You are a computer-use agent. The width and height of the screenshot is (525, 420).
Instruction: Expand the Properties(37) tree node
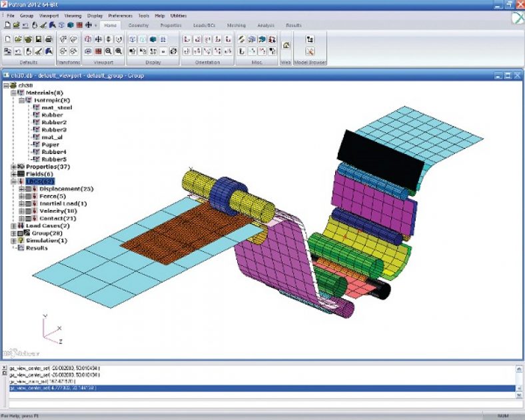(x=13, y=167)
